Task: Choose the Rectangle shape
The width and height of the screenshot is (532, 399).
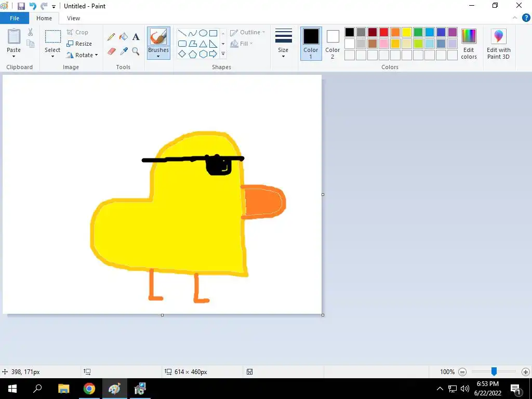Action: click(213, 33)
